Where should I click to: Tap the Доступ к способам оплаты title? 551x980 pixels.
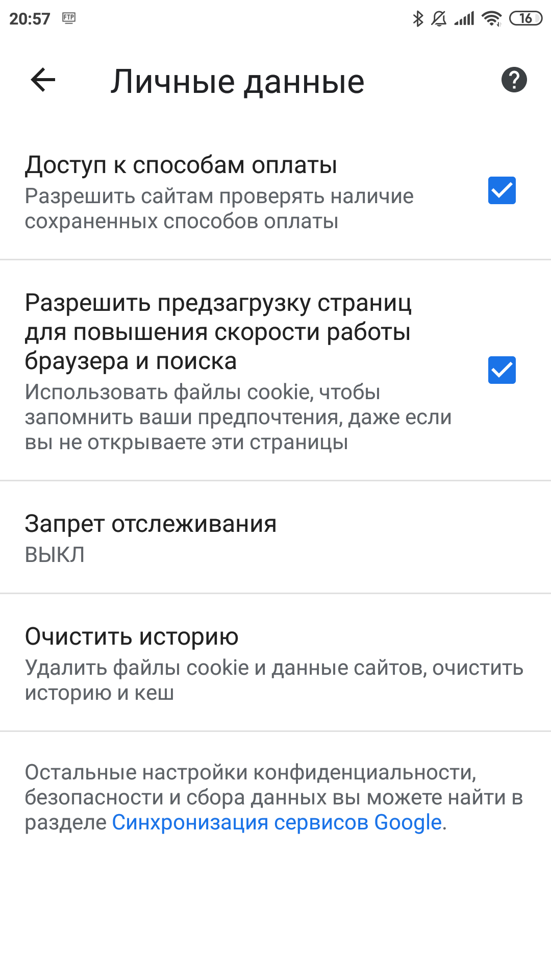(181, 165)
